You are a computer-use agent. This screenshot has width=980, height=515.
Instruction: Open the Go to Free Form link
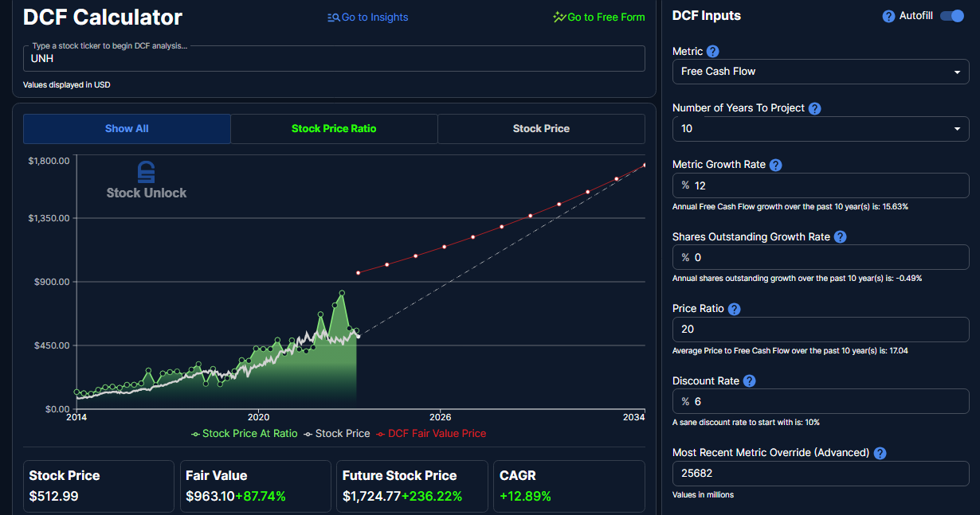599,17
